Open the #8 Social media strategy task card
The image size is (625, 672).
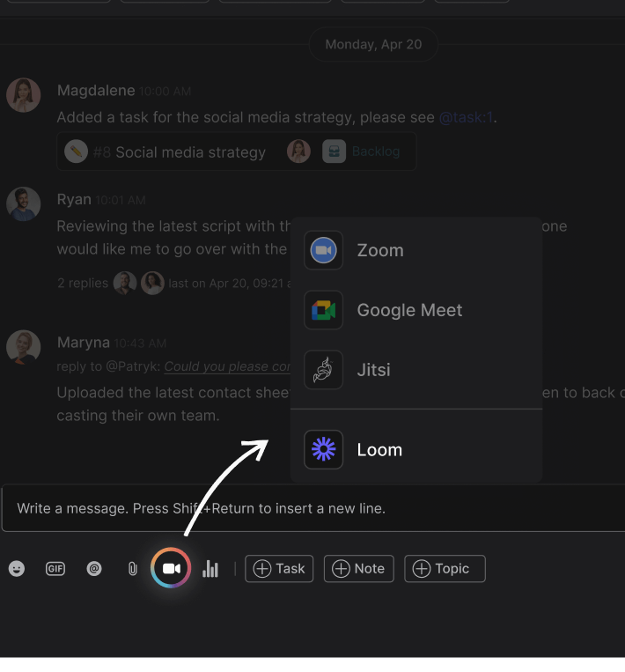click(237, 151)
